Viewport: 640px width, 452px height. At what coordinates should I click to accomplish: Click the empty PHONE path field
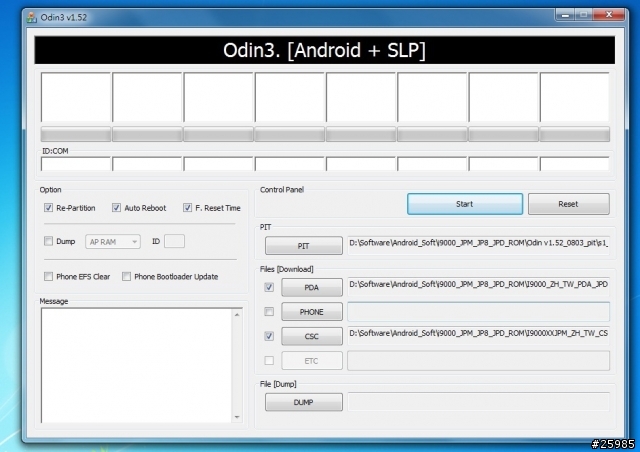tap(478, 312)
